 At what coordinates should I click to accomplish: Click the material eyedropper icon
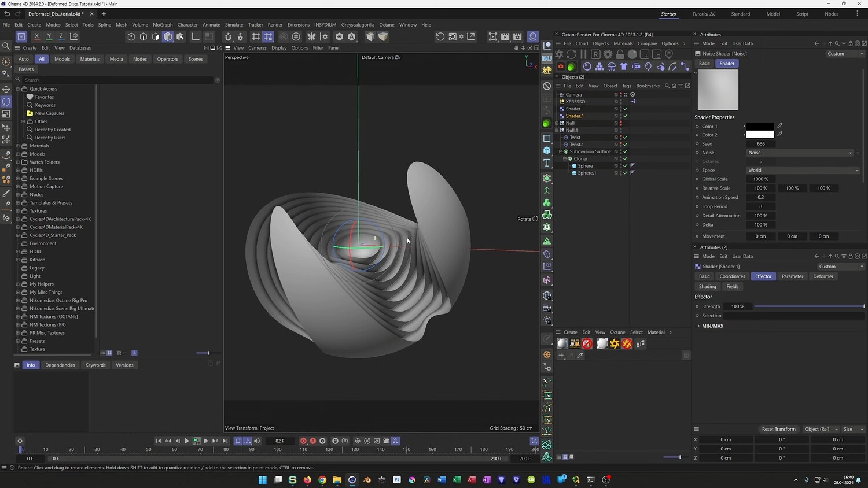pos(580,356)
